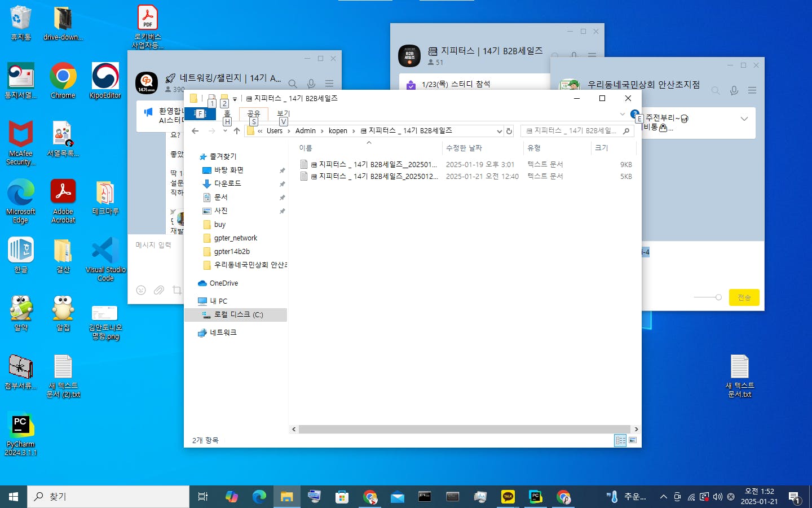This screenshot has height=508, width=812.
Task: Click the 메시지 입력 message field
Action: pyautogui.click(x=153, y=245)
